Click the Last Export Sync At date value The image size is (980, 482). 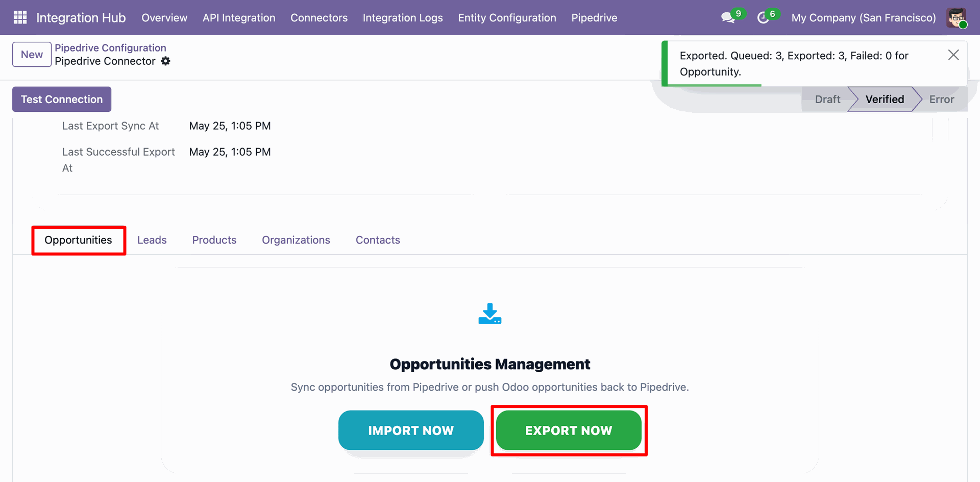[x=230, y=126]
